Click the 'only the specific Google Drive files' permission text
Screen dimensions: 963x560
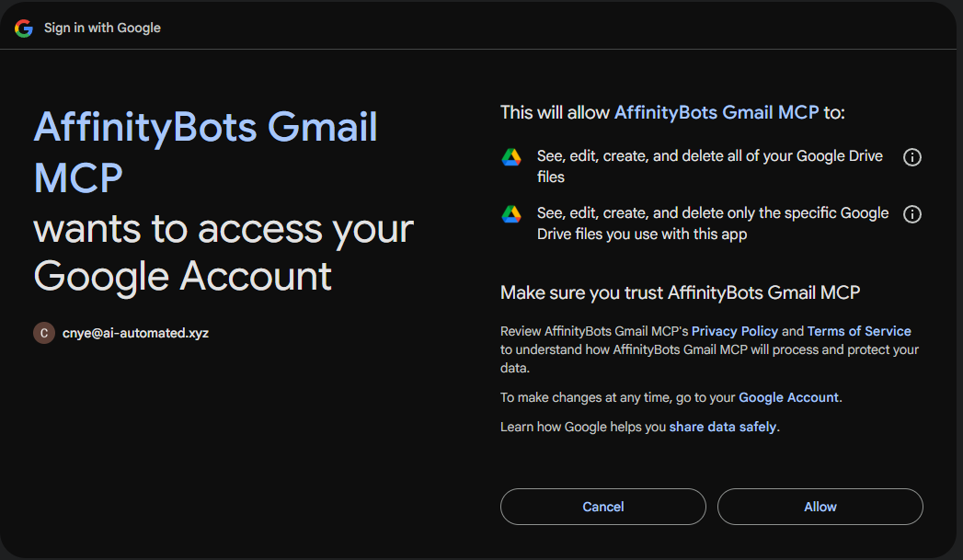pyautogui.click(x=713, y=223)
